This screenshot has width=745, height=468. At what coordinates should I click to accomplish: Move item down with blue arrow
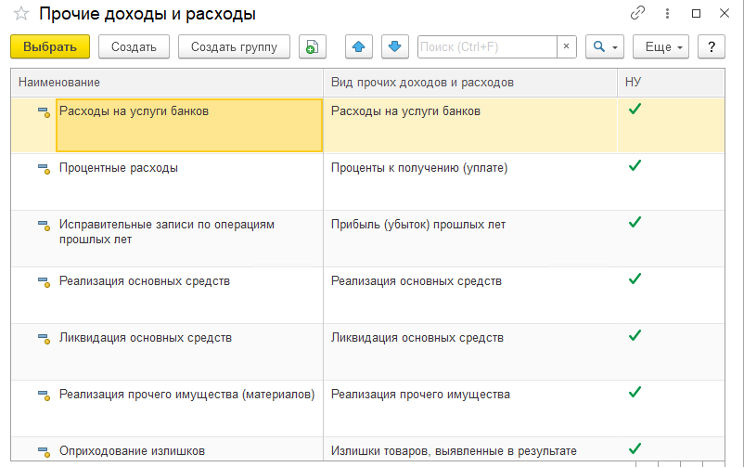point(393,47)
